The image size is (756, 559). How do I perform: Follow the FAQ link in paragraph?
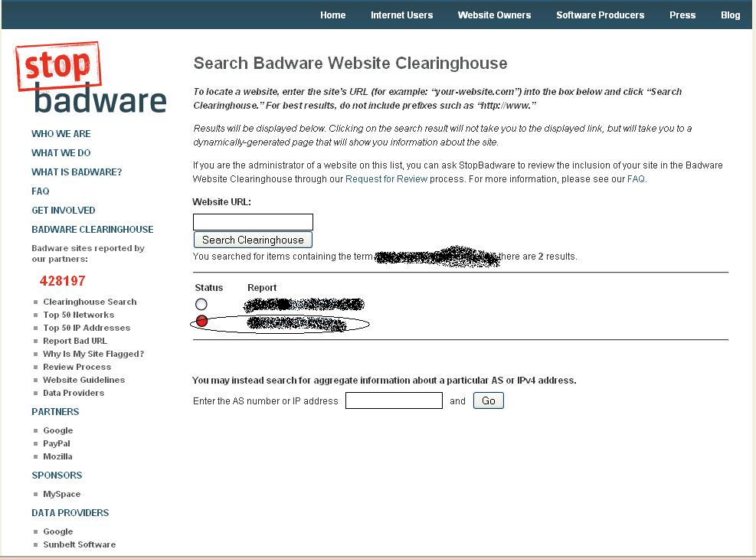coord(636,178)
